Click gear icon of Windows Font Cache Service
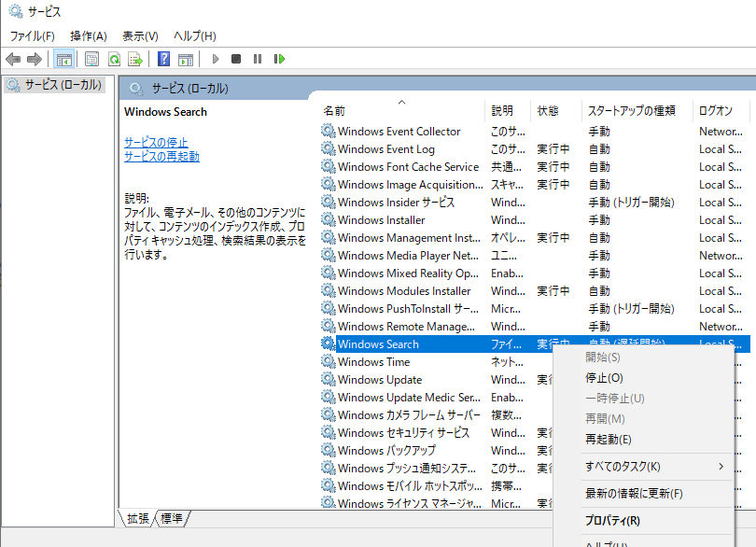This screenshot has height=547, width=756. point(329,166)
